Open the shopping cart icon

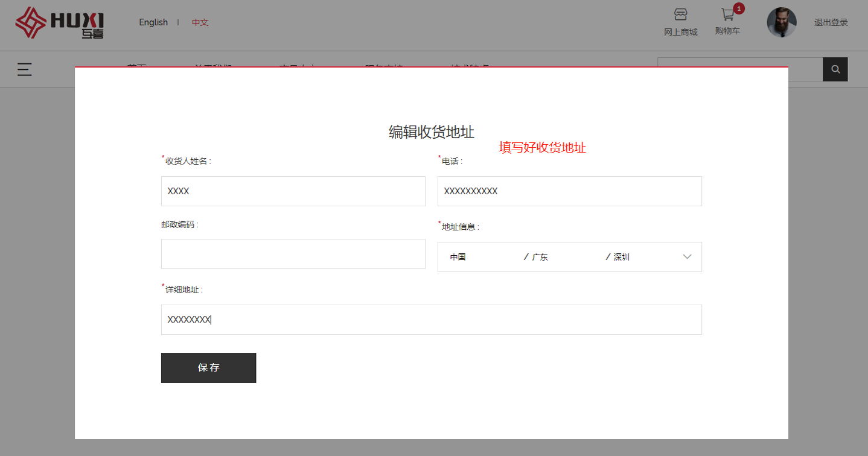pyautogui.click(x=728, y=15)
